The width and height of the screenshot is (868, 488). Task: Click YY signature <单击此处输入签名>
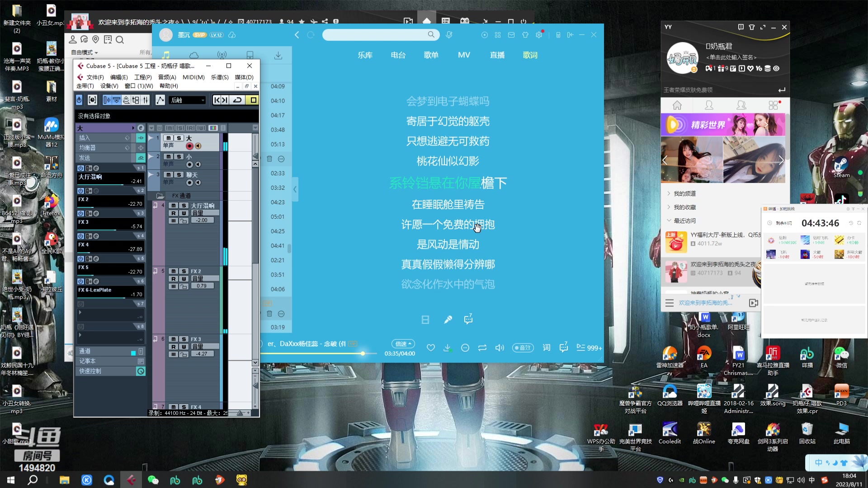[x=731, y=57]
